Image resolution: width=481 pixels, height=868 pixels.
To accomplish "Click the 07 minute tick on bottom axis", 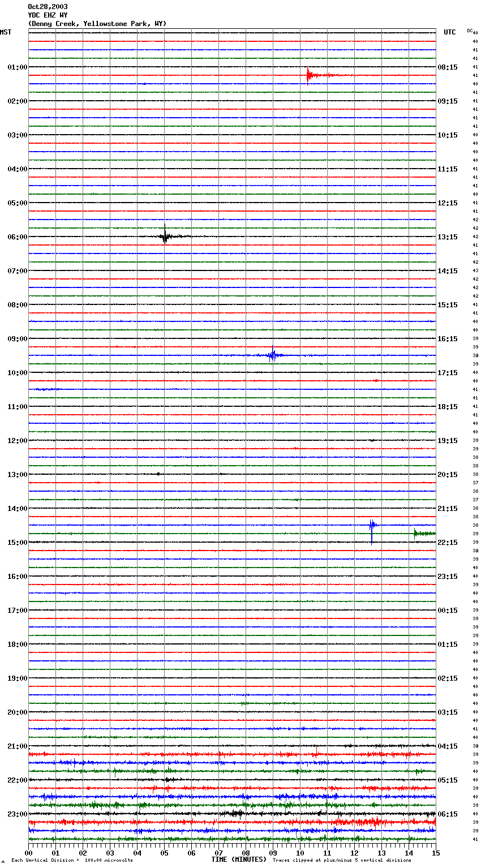I will [x=219, y=853].
